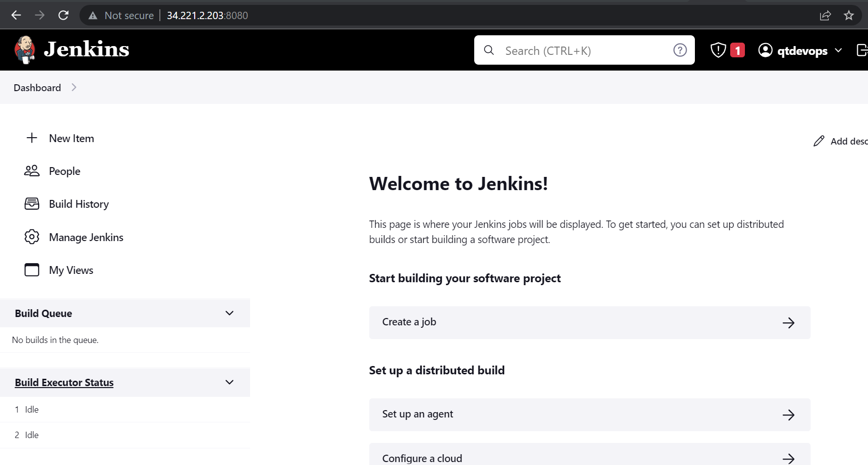Screen dimensions: 868x465
Task: Click the People group icon
Action: coord(32,171)
